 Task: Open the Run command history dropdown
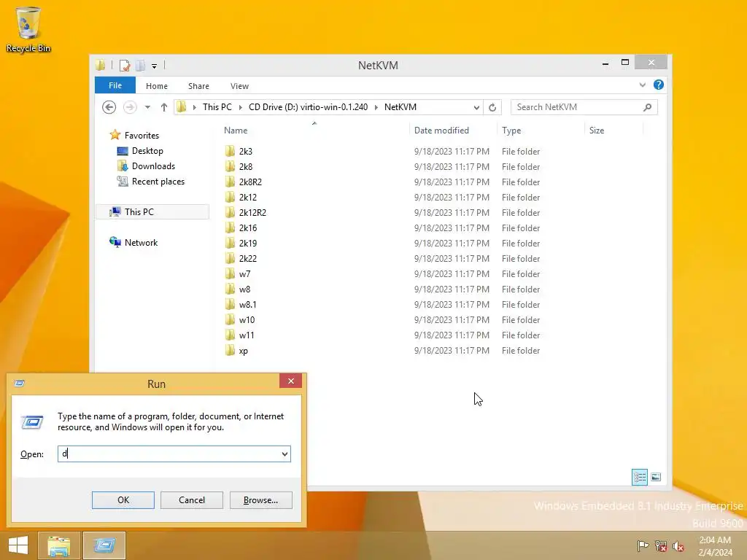click(x=285, y=454)
